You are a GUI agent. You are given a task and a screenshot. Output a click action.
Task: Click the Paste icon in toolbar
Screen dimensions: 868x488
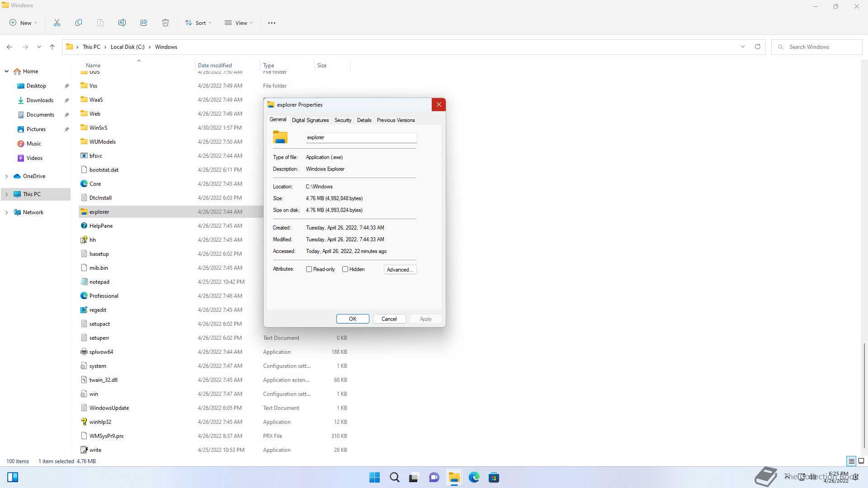(100, 23)
